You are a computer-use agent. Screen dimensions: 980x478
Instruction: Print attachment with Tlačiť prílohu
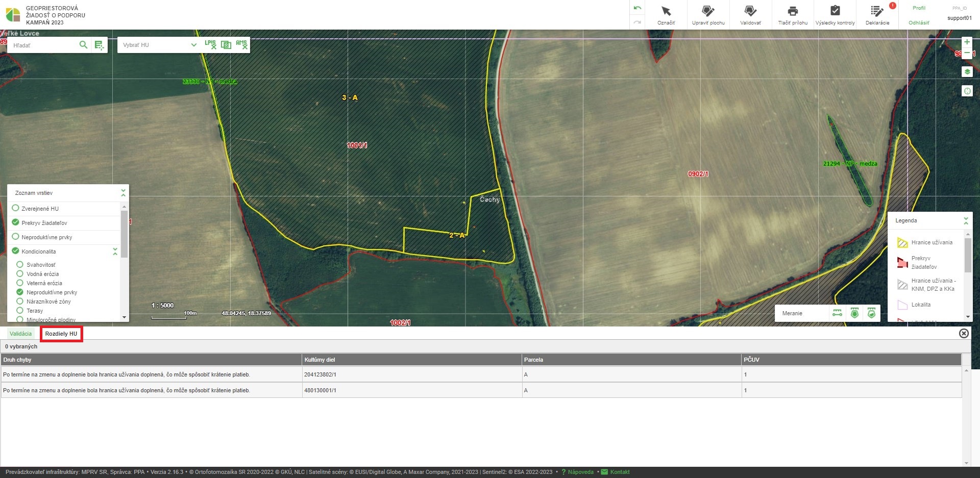coord(793,15)
